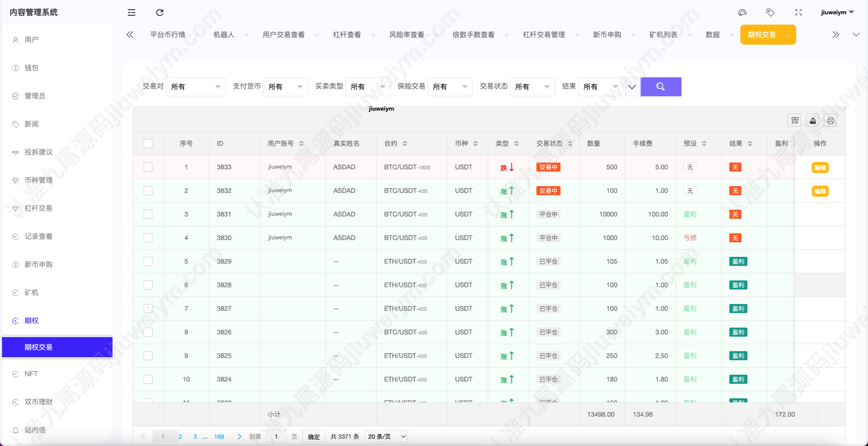868x446 pixels.
Task: Click 编辑 button for order 3833
Action: pyautogui.click(x=820, y=168)
